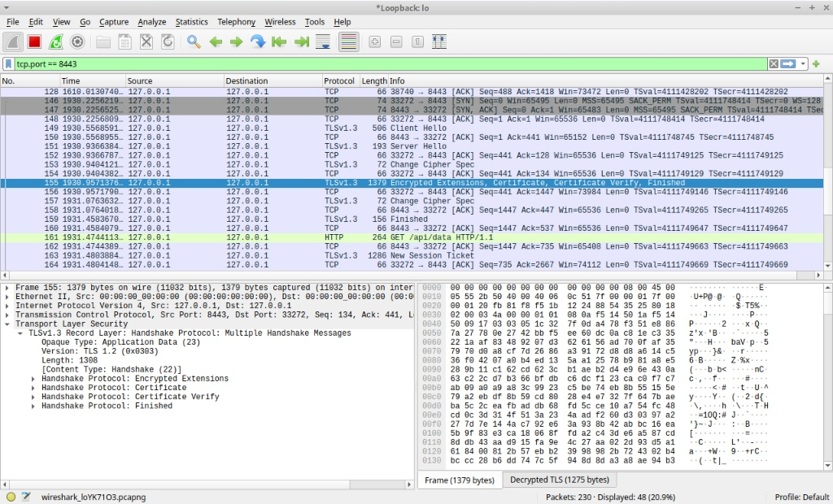This screenshot has height=504, width=833.
Task: Switch to Frame (1379 bytes) tab
Action: tap(460, 480)
